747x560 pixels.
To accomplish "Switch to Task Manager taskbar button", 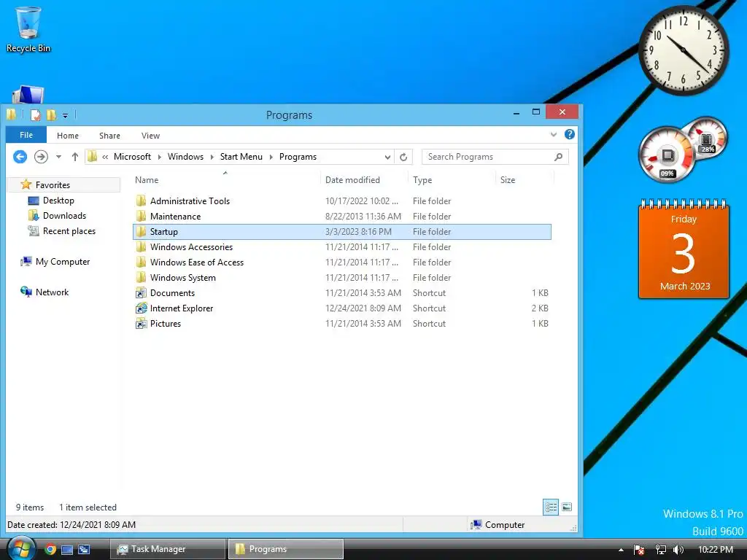I will tap(168, 549).
